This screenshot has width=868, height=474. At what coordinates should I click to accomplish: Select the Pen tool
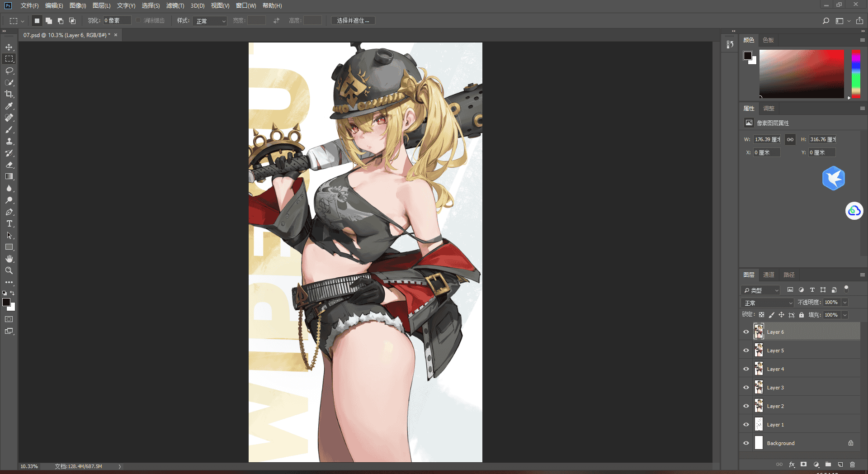(9, 212)
